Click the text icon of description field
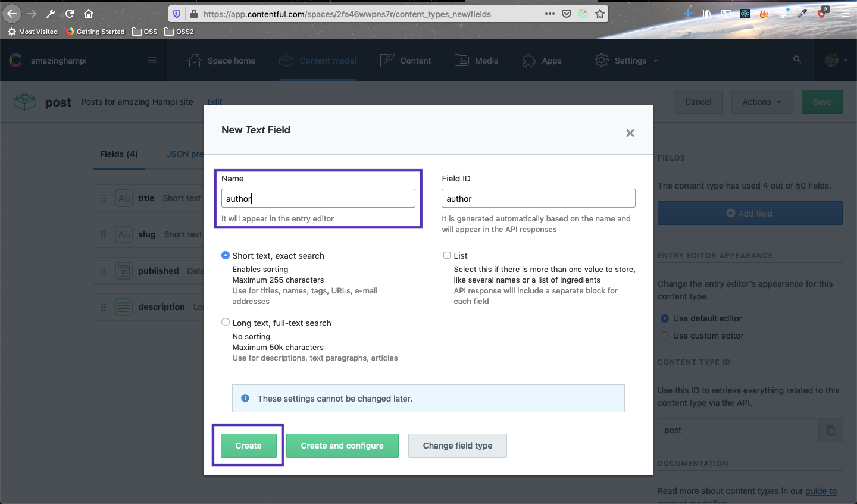 (124, 307)
